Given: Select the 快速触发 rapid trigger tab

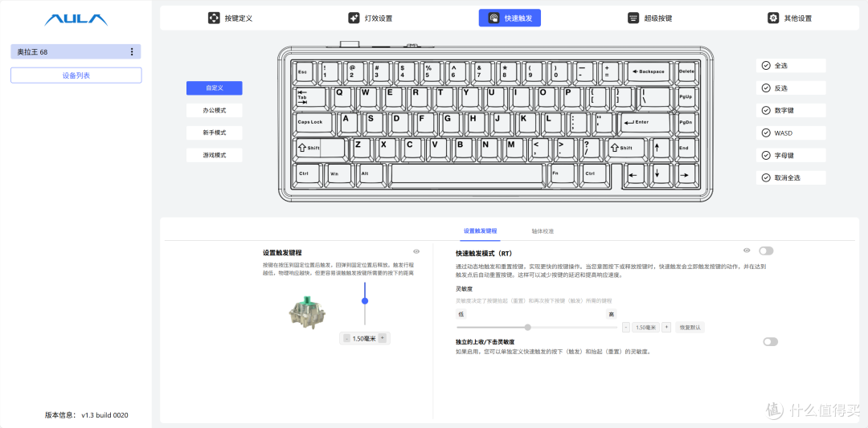Looking at the screenshot, I should pos(510,18).
